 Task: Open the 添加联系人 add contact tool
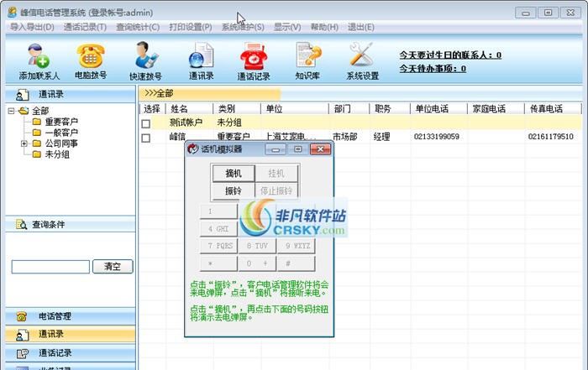39,62
